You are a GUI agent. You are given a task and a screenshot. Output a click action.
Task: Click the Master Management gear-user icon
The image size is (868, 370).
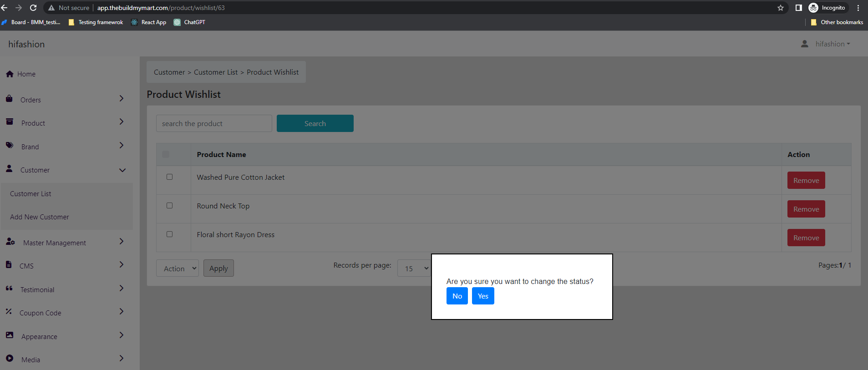(x=10, y=241)
